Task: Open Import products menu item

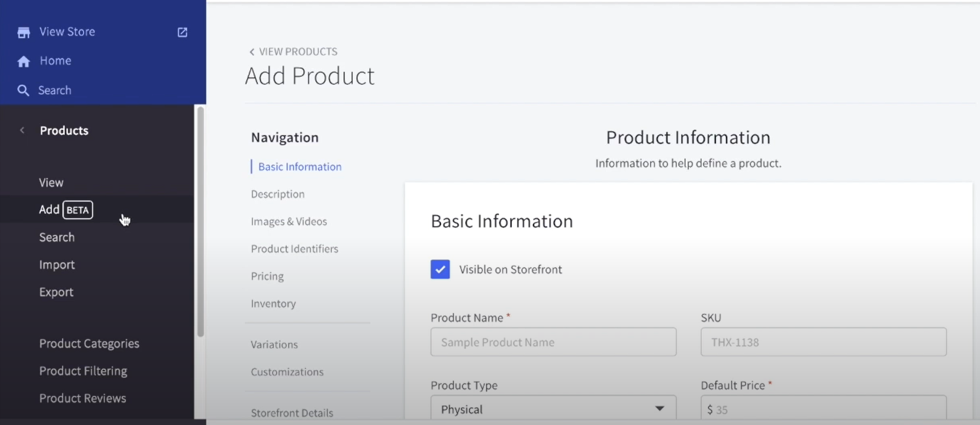Action: [x=57, y=265]
